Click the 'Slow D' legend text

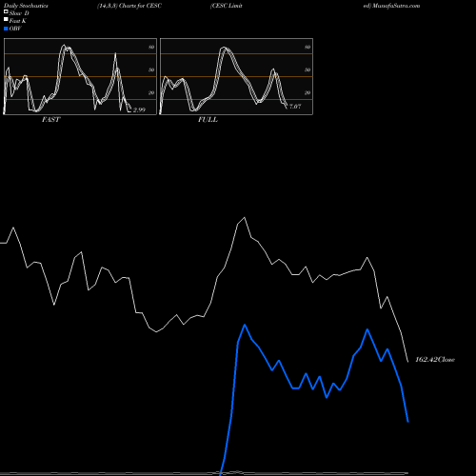[19, 13]
